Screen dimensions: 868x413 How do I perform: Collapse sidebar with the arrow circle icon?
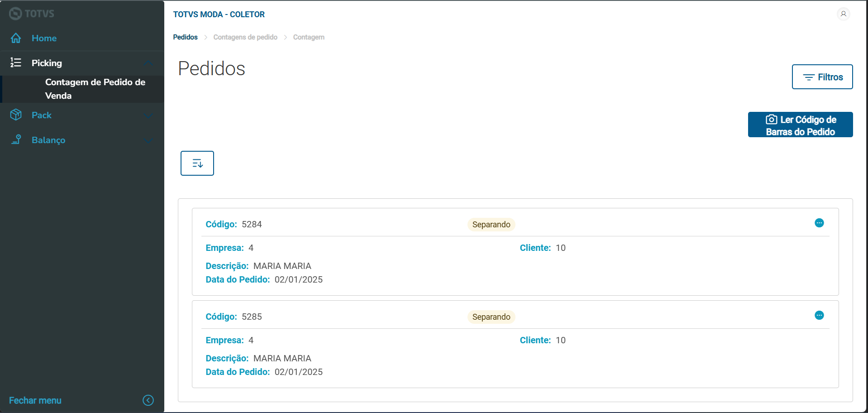[x=148, y=400]
